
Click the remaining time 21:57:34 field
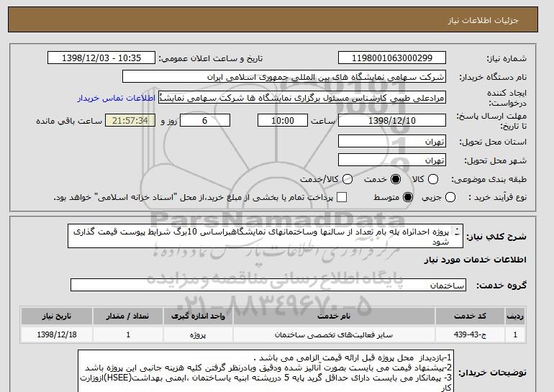tap(130, 120)
